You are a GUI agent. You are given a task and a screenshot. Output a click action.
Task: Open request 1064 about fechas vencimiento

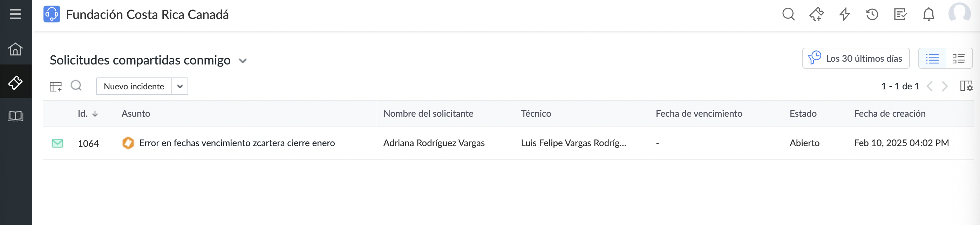click(x=237, y=143)
